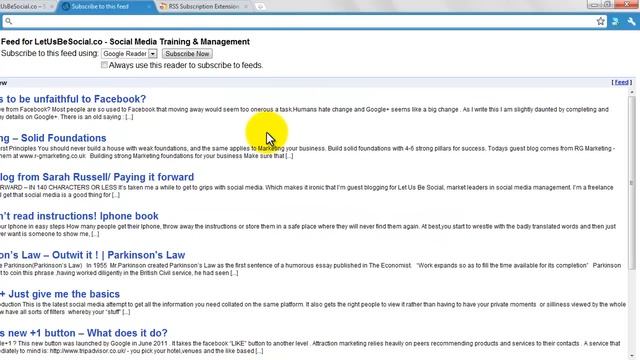Click the search magnifier icon in omnibox
This screenshot has width=640, height=360.
click(x=9, y=21)
